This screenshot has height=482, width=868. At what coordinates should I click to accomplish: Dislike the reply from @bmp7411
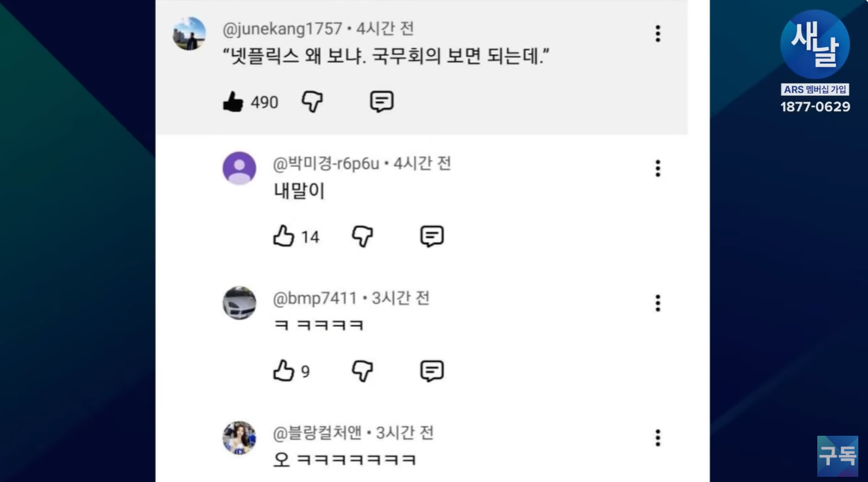tap(362, 371)
